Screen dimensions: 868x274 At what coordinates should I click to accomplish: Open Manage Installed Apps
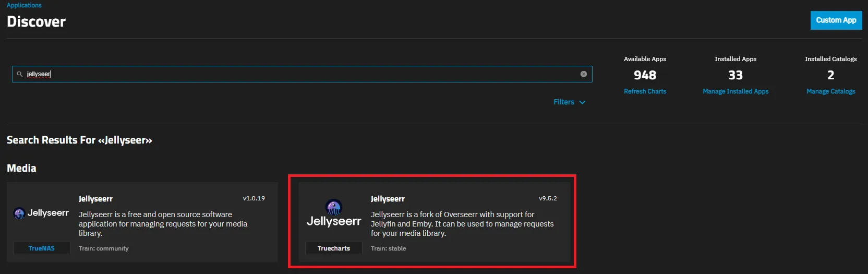736,91
